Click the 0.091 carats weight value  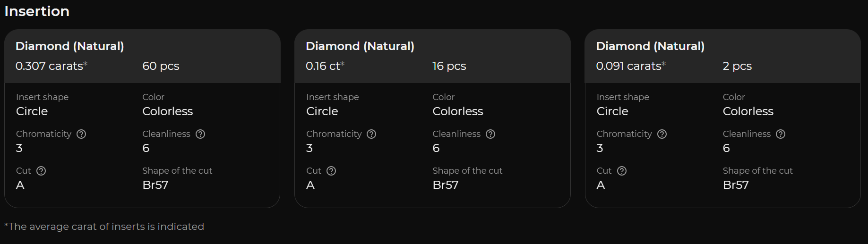click(629, 66)
